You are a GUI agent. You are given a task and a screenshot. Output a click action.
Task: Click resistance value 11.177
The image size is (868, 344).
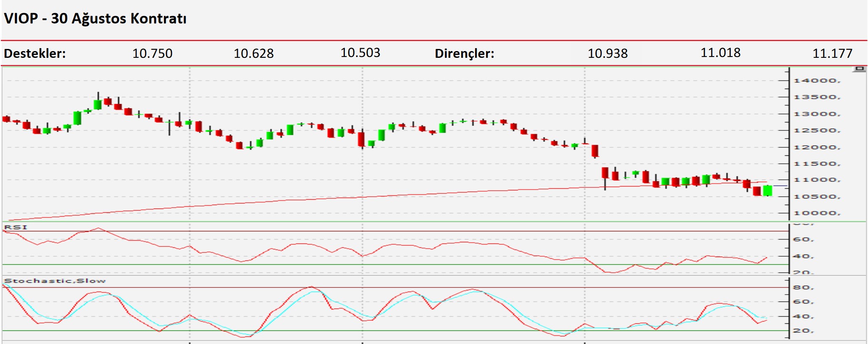coord(833,54)
